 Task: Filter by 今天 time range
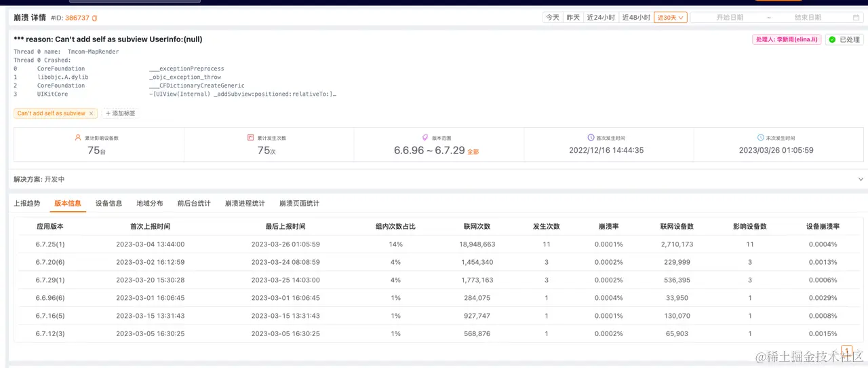(x=553, y=18)
